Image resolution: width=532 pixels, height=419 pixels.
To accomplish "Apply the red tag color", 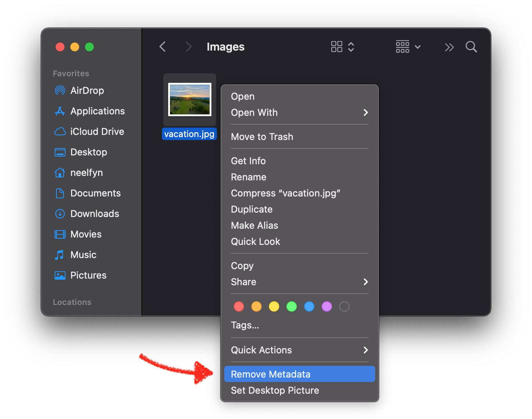I will pos(239,306).
